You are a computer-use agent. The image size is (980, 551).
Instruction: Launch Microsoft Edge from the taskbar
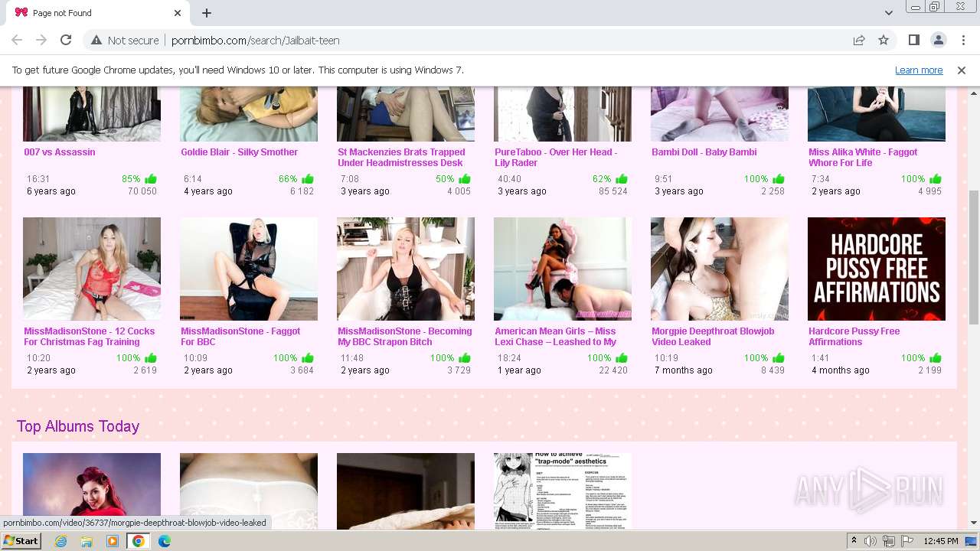(x=165, y=541)
